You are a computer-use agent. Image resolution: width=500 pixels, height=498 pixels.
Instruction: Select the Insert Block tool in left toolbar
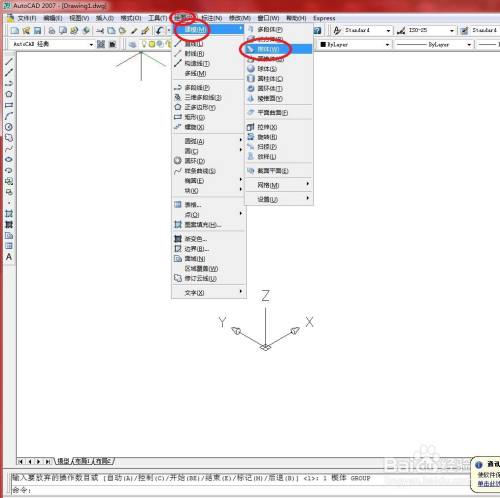tap(9, 181)
